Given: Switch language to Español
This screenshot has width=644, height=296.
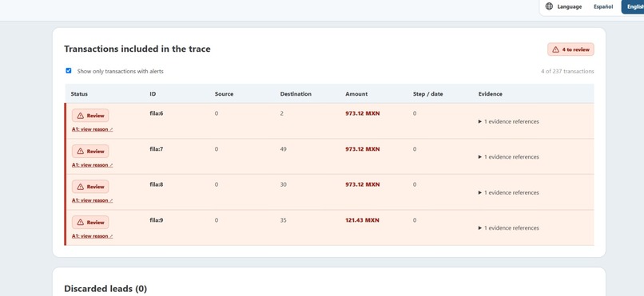Looking at the screenshot, I should pos(603,6).
